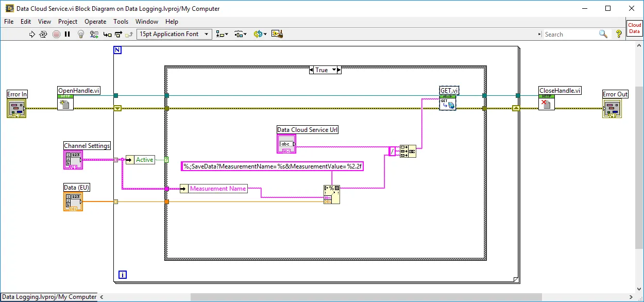Click the Search input field
Screen dimensions: 644x302
569,34
